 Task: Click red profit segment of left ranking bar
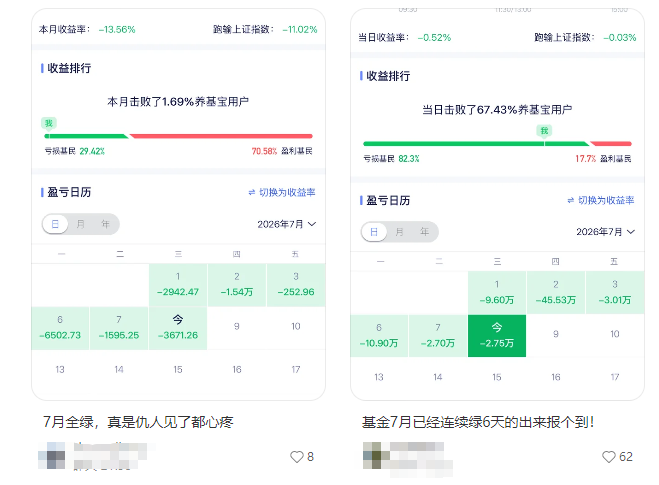click(221, 136)
